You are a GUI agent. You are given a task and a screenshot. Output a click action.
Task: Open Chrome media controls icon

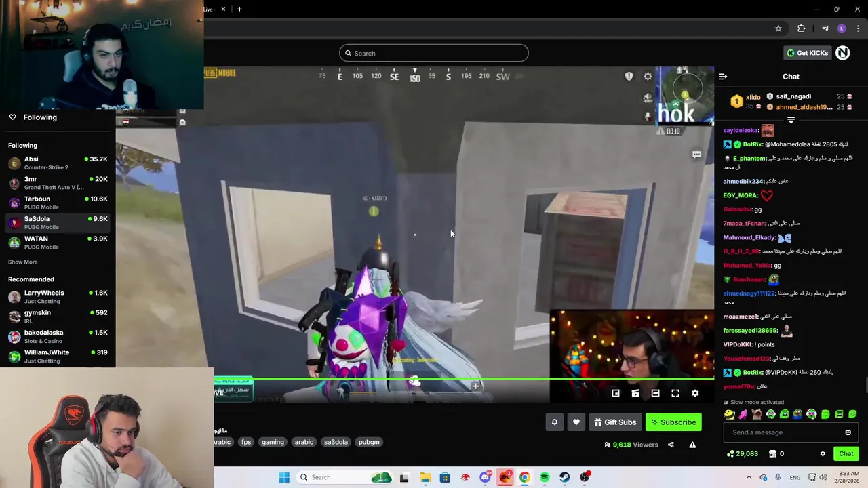825,28
